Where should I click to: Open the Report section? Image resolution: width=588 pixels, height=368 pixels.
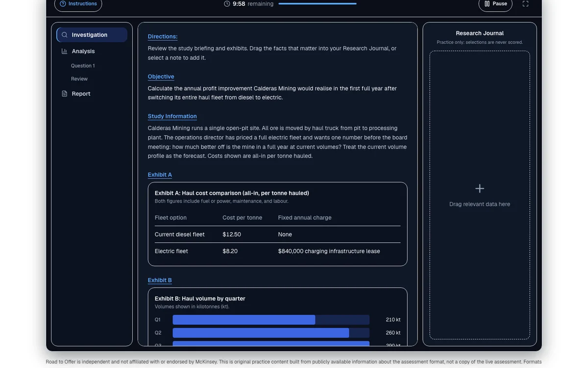(92, 94)
